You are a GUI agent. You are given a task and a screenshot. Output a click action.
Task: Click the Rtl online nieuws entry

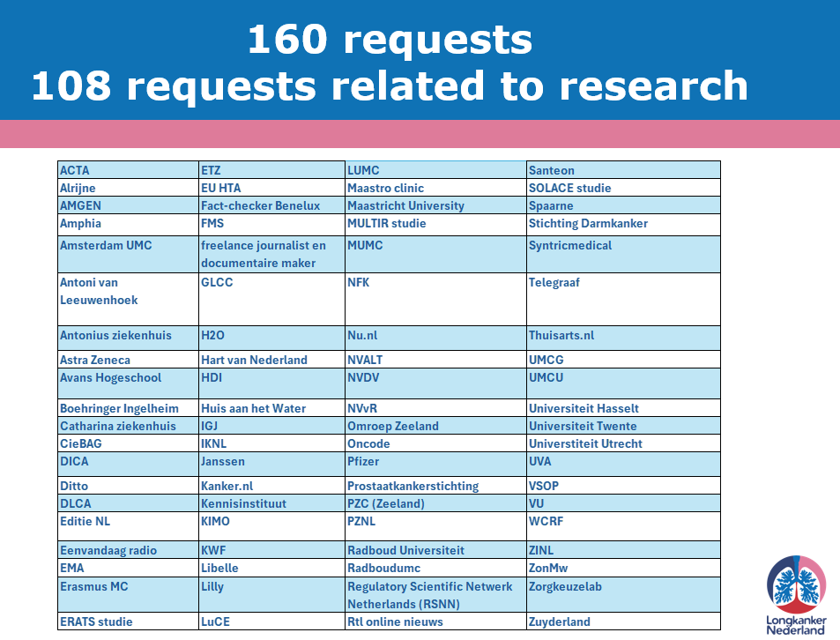435,621
